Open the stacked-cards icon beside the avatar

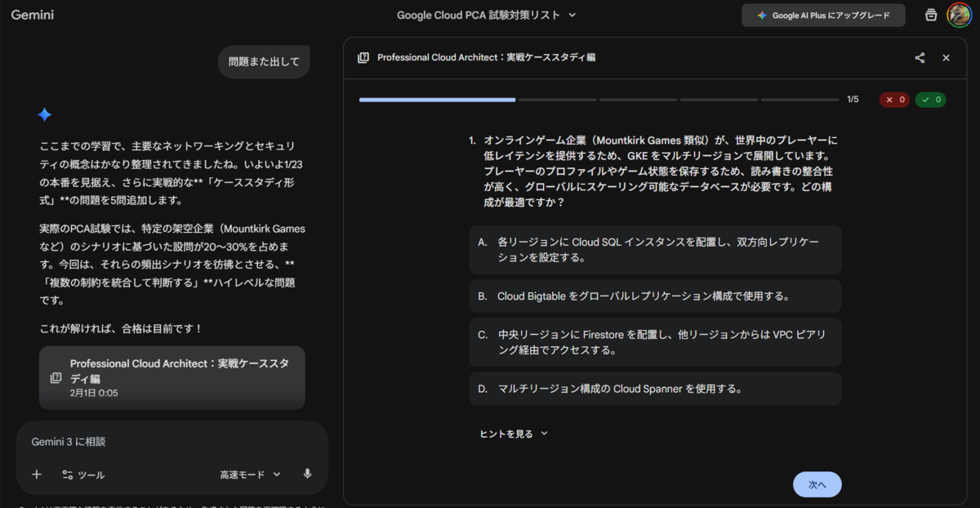[x=931, y=15]
